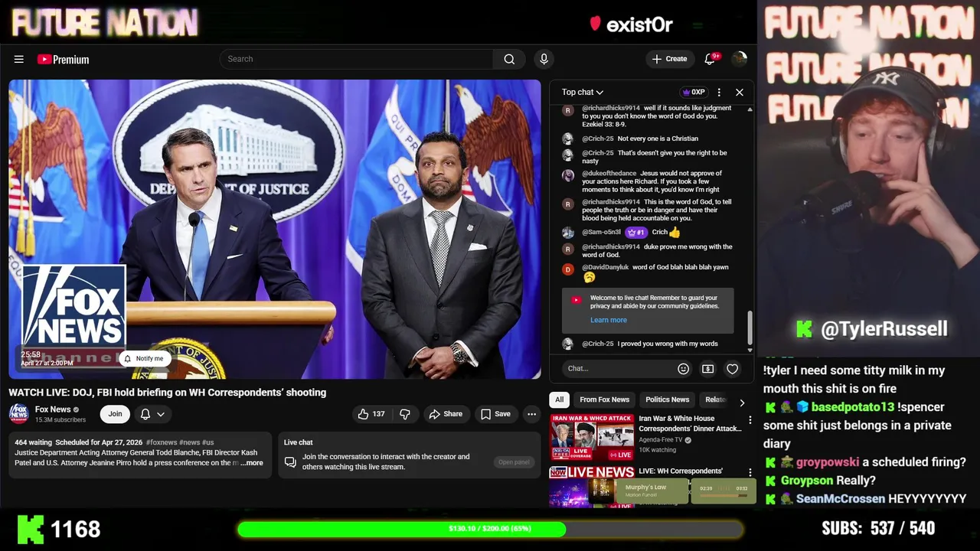
Task: Click SeanMcCrossen username in the Kick chat
Action: pyautogui.click(x=841, y=499)
